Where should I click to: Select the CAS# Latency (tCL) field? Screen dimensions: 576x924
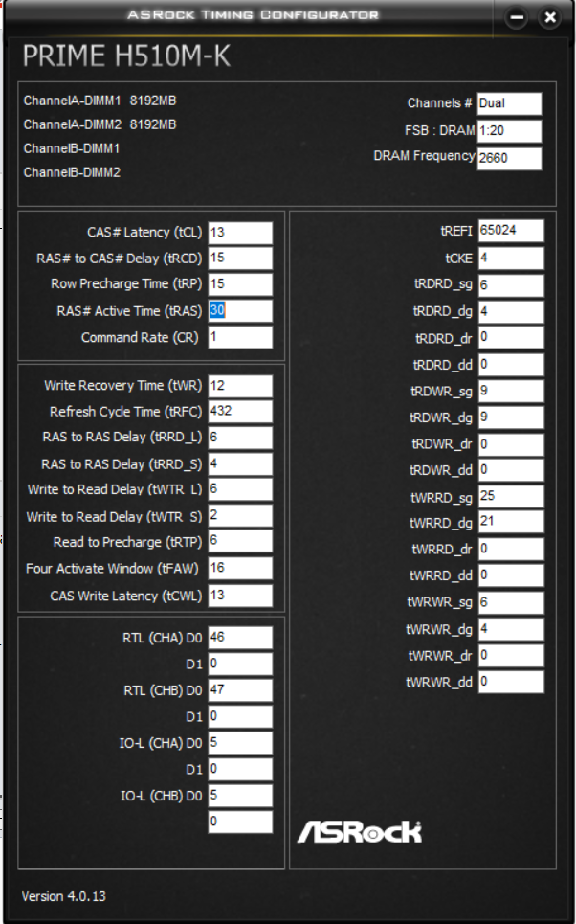click(x=240, y=233)
